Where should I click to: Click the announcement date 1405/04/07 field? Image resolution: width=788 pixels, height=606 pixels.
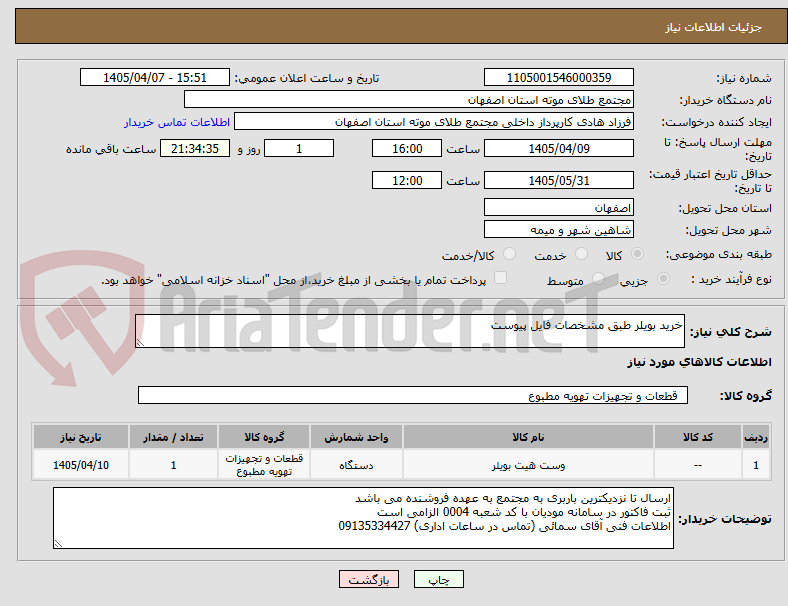tap(155, 77)
